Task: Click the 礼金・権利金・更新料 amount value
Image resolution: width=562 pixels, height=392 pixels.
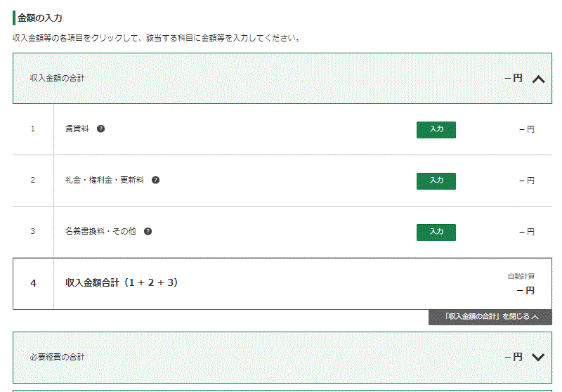Action: coord(527,181)
